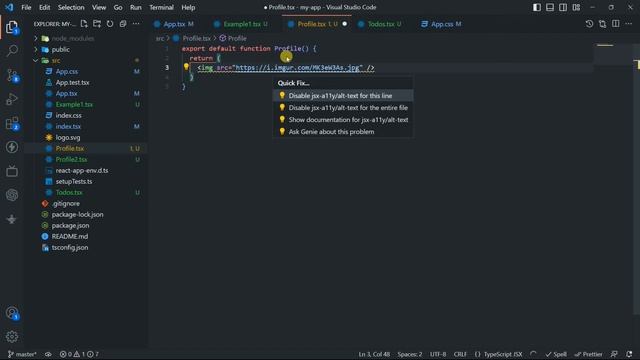This screenshot has width=640, height=360.
Task: Open errors and warnings problems indicator
Action: click(79, 354)
